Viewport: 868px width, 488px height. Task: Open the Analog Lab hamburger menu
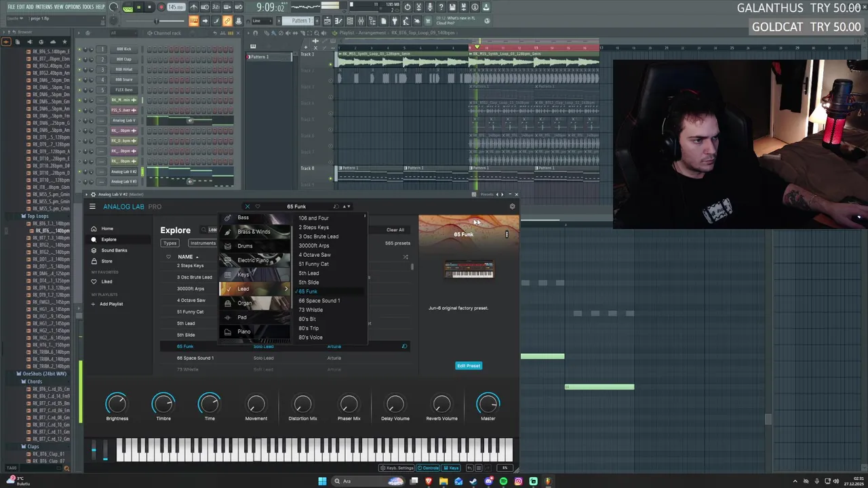(92, 206)
